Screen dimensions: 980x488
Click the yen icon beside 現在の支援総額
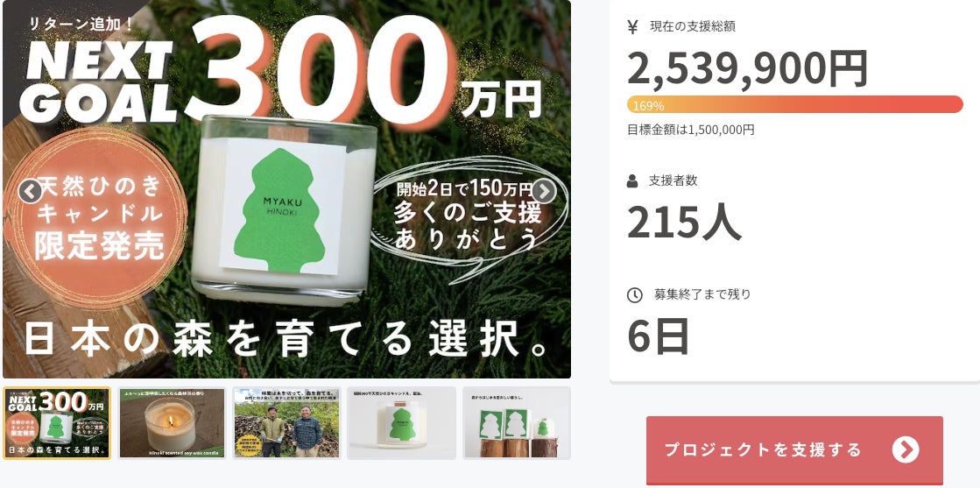click(x=632, y=26)
